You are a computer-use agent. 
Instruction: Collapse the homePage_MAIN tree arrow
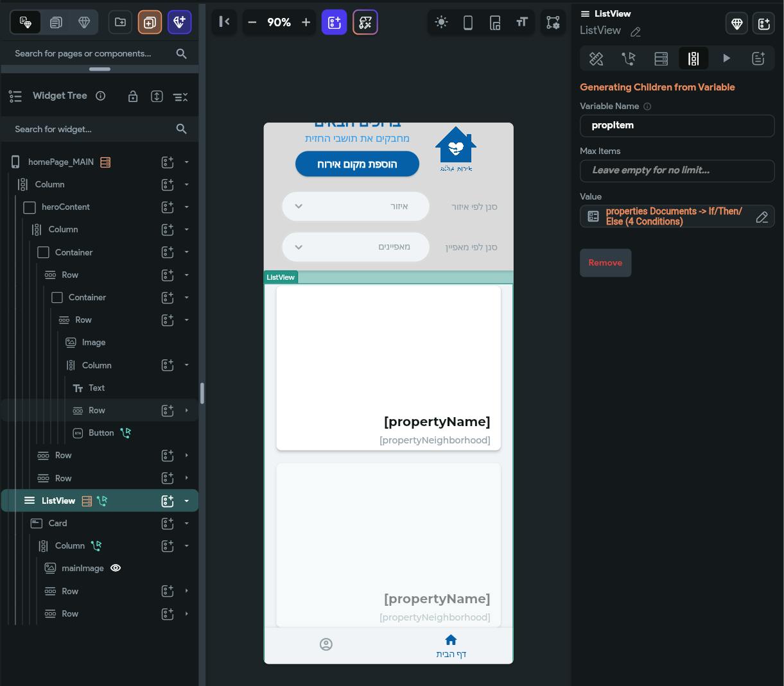pyautogui.click(x=187, y=162)
